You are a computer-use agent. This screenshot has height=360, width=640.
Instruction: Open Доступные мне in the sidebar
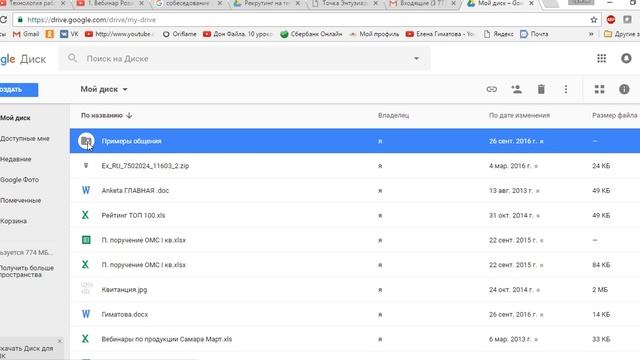25,139
